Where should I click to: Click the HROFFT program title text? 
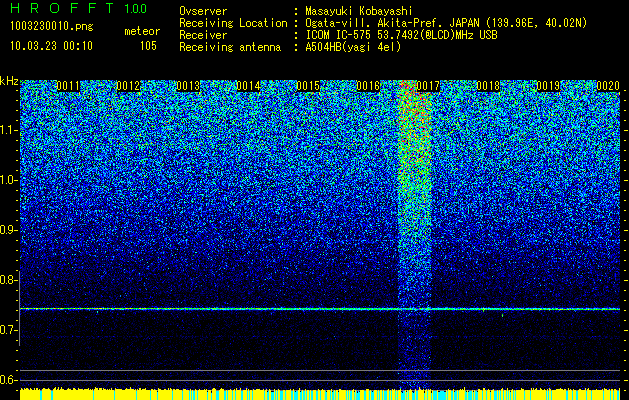tap(62, 8)
